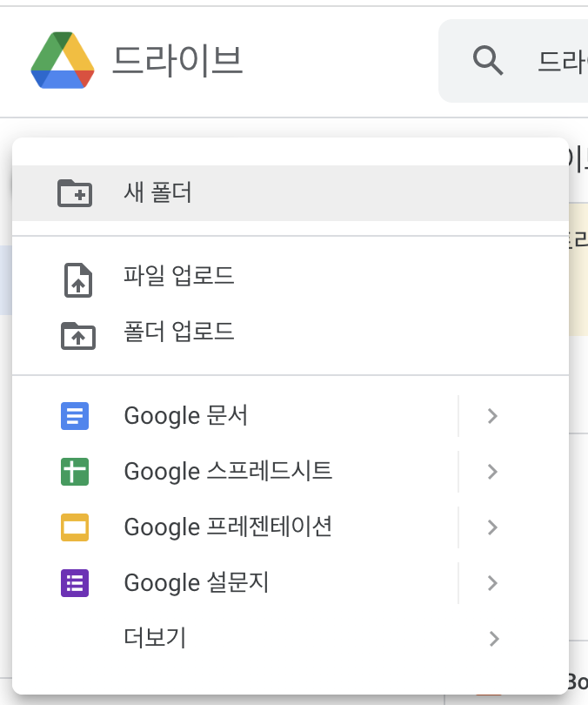Image resolution: width=588 pixels, height=705 pixels.
Task: Choose 파일 업로드 from the menu
Action: [291, 276]
